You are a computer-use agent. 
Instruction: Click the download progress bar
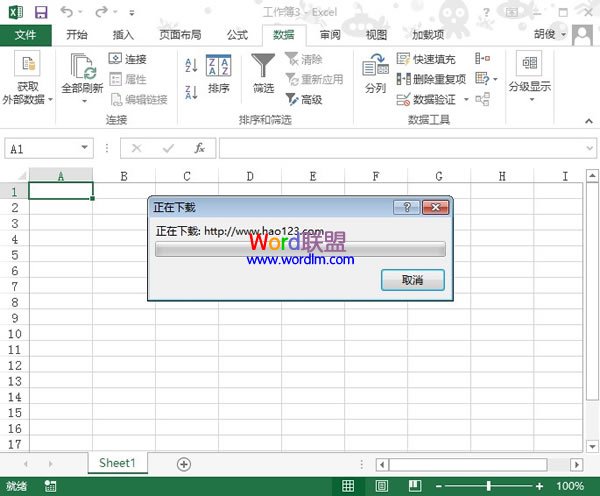click(x=300, y=249)
